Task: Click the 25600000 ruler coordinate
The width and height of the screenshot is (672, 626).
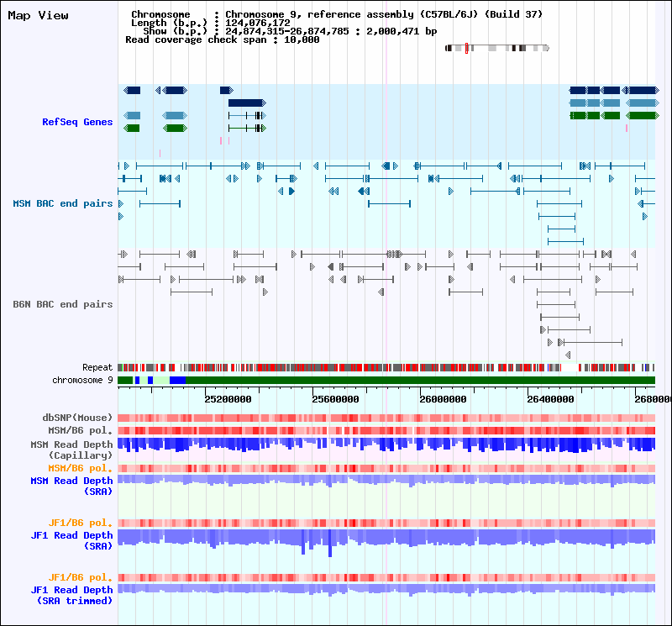Action: [x=335, y=399]
